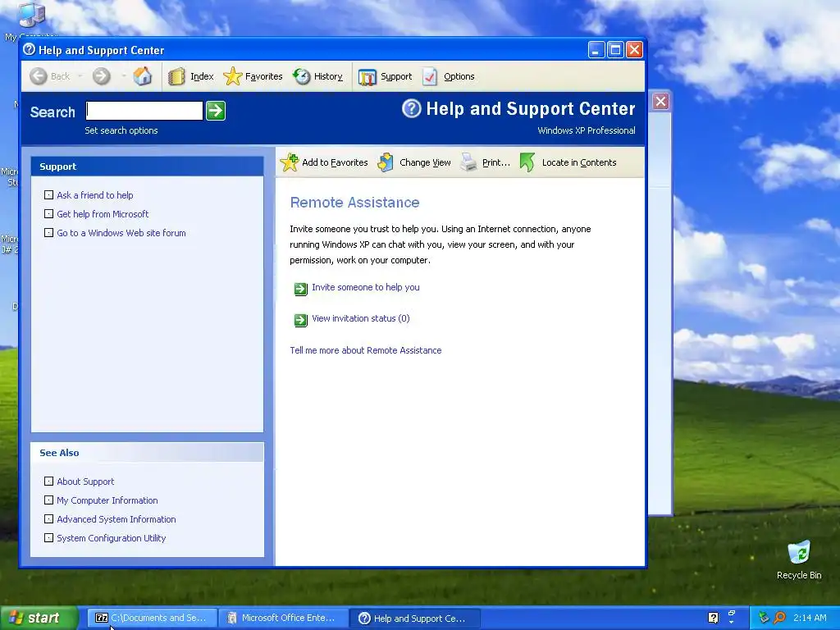Click Invite someone to help you

(365, 287)
